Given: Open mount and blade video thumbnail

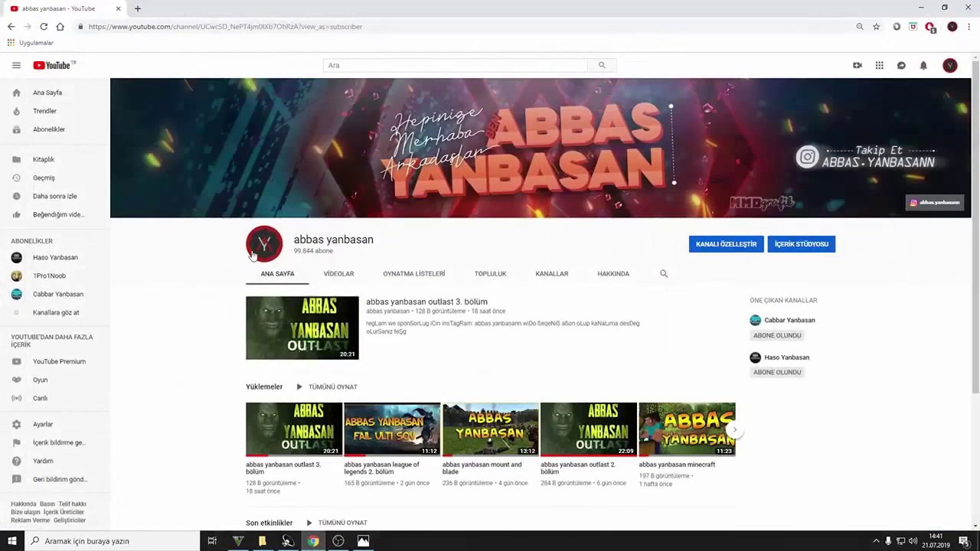Looking at the screenshot, I should click(491, 429).
